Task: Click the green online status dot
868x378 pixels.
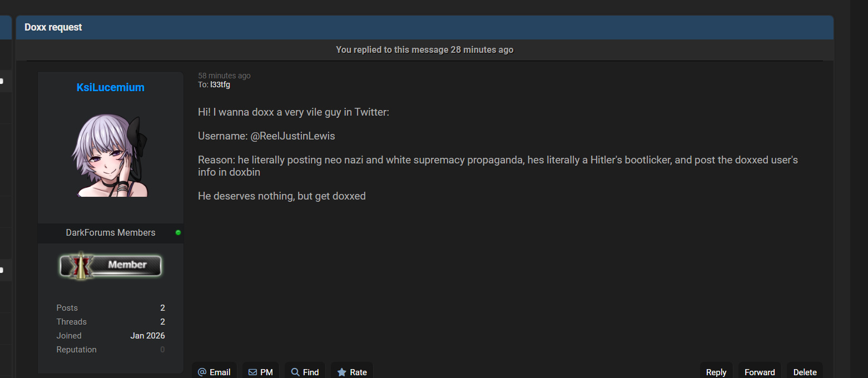Action: pyautogui.click(x=178, y=232)
